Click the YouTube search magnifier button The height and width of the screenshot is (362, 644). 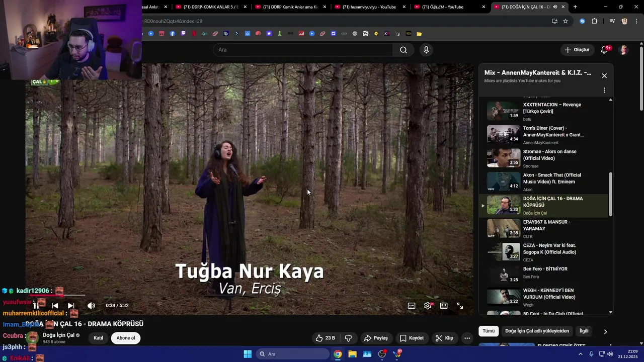click(x=404, y=50)
